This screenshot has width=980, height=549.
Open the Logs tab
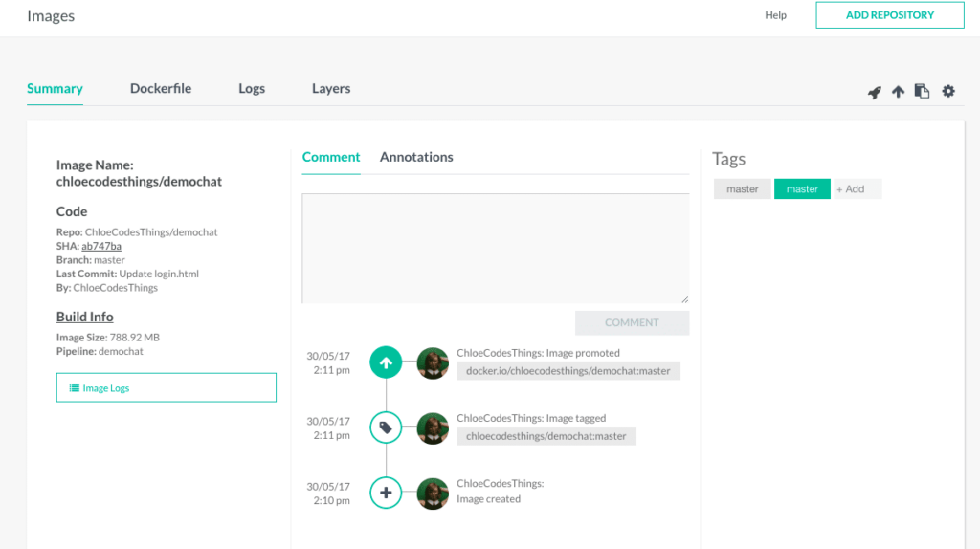[x=252, y=89]
